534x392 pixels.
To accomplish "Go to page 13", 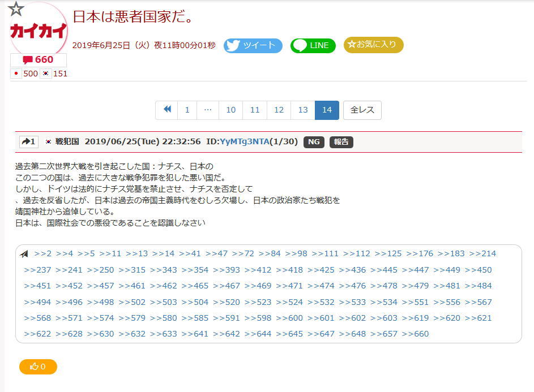I will (303, 110).
